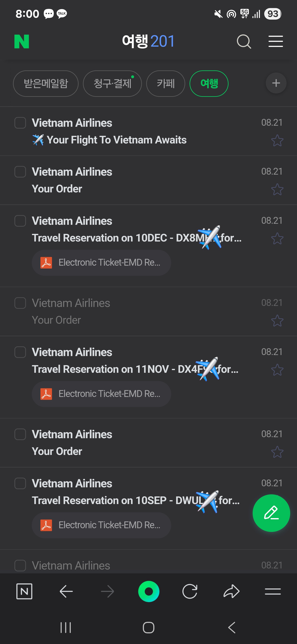
Task: Check the 'Your Flight To Vietnam Awaits' email
Action: point(20,123)
